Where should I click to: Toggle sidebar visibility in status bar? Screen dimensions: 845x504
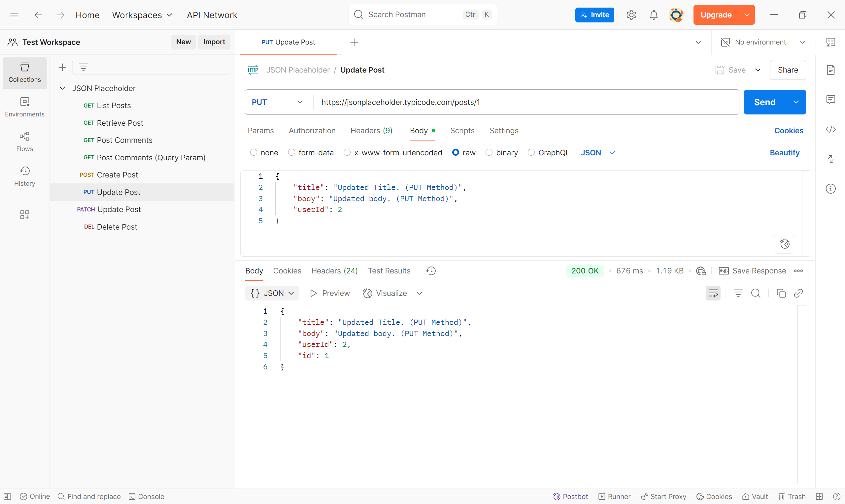[8, 496]
